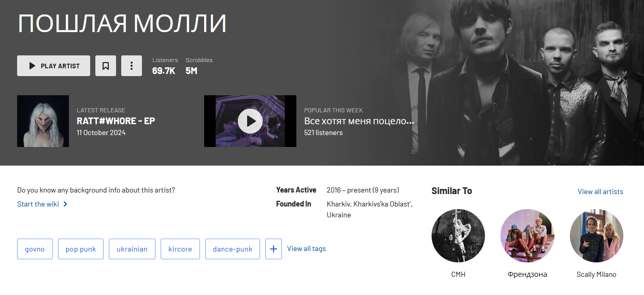Add a tag with the plus icon
Viewport: 644px width, 295px height.
[274, 249]
